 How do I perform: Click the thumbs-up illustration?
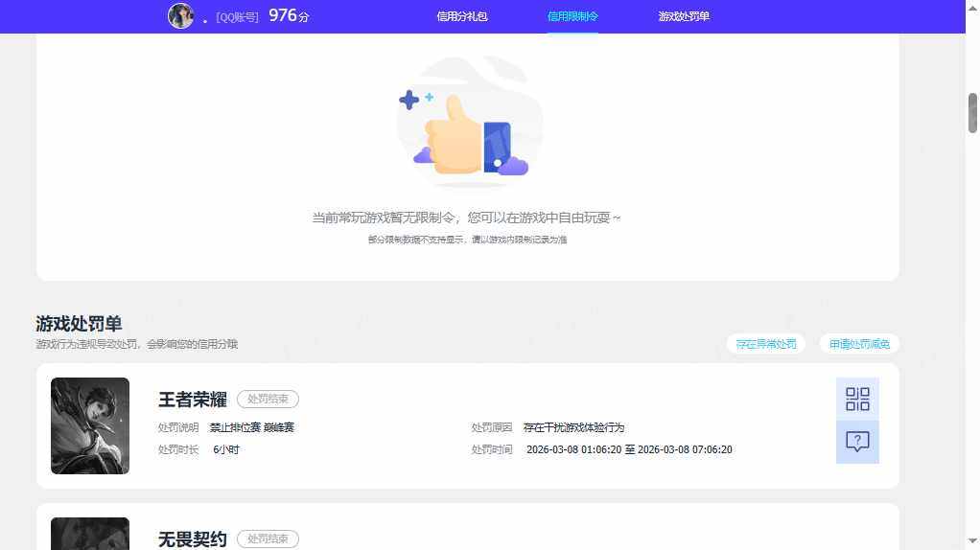(469, 123)
